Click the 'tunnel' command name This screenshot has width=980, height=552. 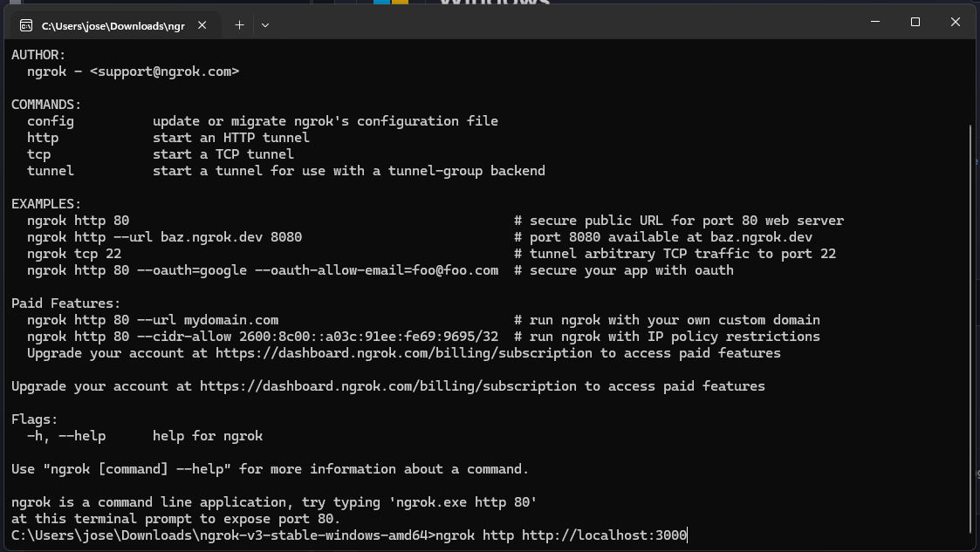click(50, 170)
